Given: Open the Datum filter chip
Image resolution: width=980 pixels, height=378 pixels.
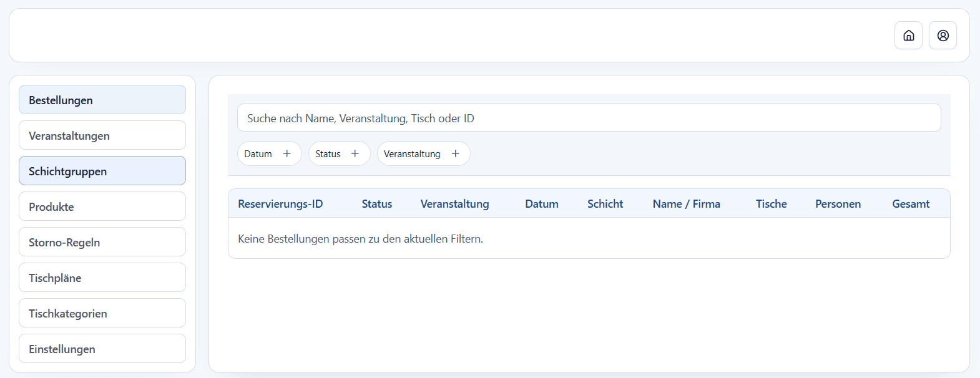Looking at the screenshot, I should point(270,153).
